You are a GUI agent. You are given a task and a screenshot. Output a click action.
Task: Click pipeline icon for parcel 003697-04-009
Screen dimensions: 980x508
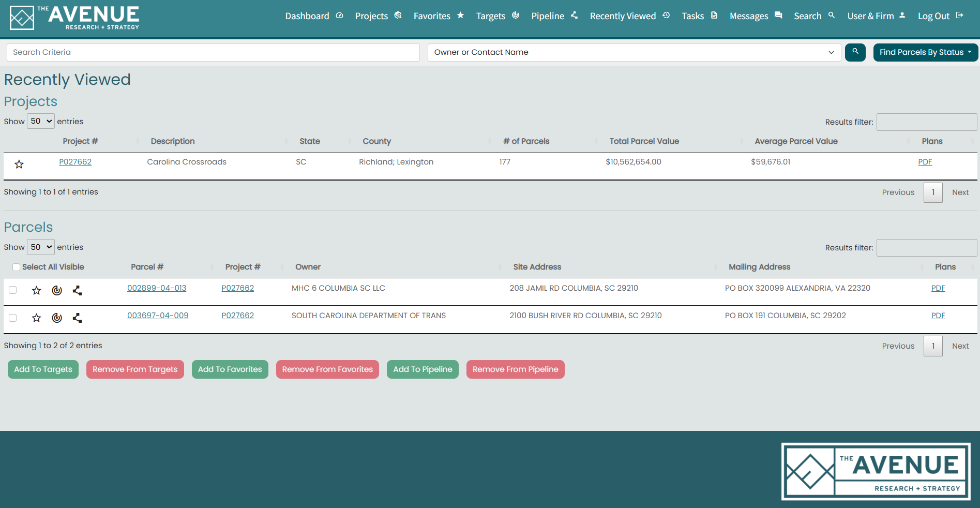77,318
